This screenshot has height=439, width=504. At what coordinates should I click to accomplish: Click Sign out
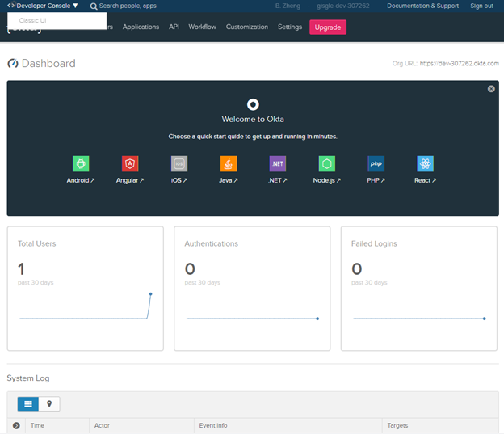tap(481, 6)
